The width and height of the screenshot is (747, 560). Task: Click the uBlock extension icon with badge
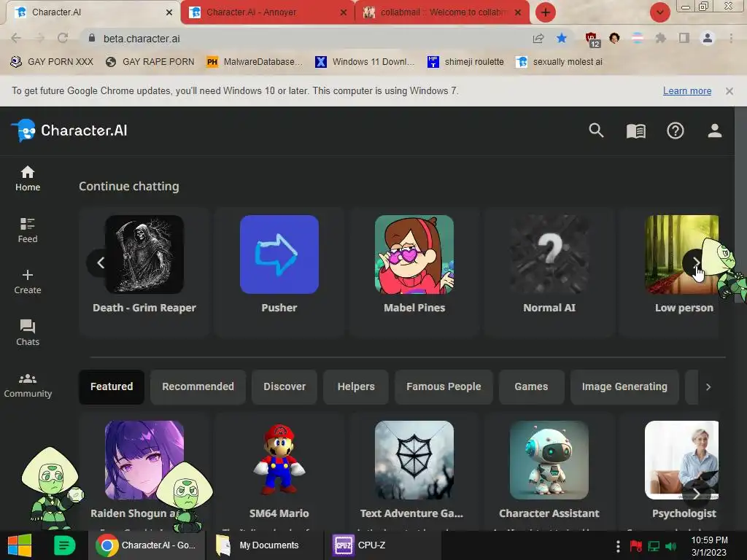click(592, 39)
